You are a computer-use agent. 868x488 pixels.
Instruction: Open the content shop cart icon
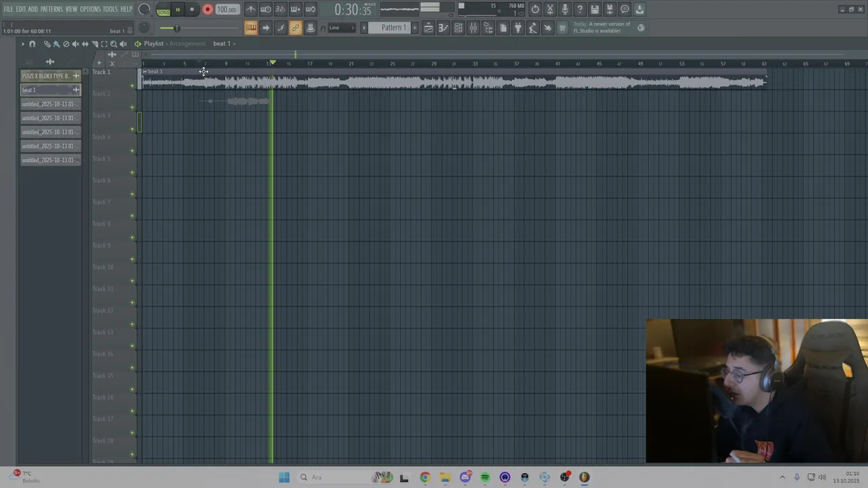click(x=562, y=28)
